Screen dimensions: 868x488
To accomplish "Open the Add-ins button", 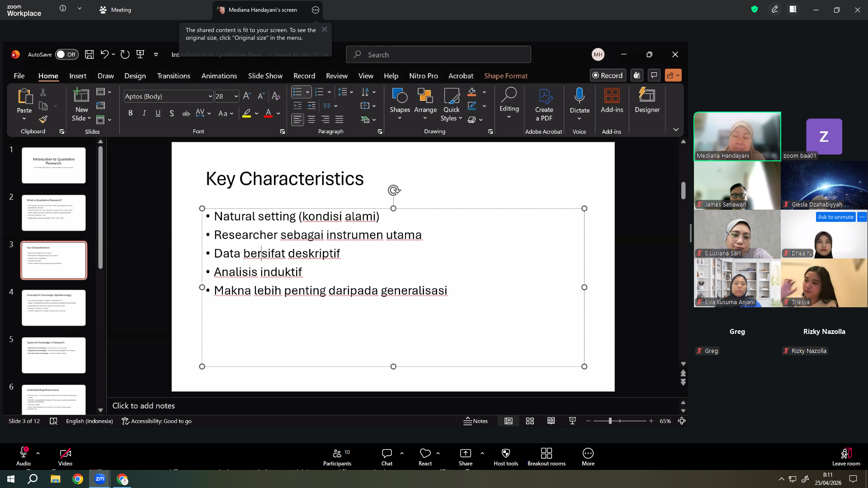I will [x=612, y=100].
